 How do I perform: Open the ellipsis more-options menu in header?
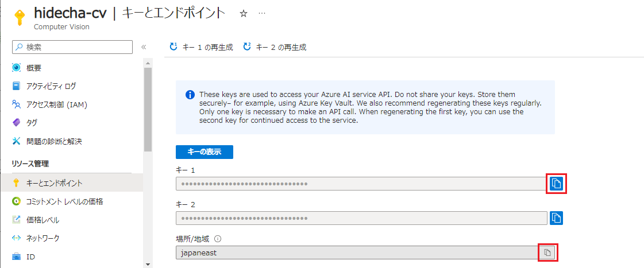point(261,13)
